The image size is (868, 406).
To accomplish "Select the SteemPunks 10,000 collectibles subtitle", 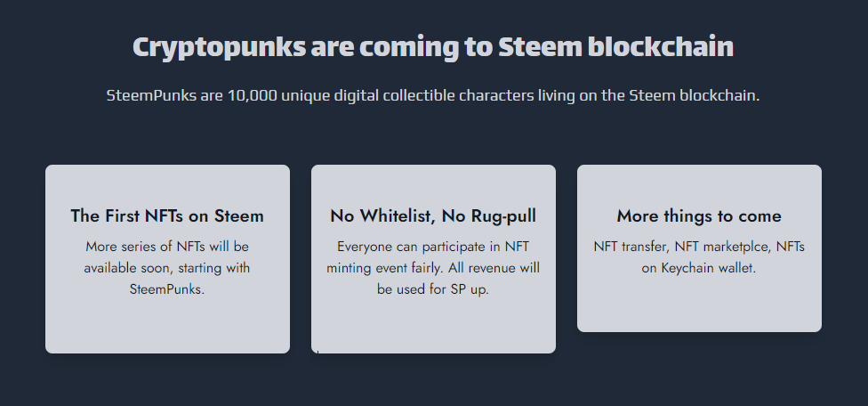I will click(x=433, y=95).
